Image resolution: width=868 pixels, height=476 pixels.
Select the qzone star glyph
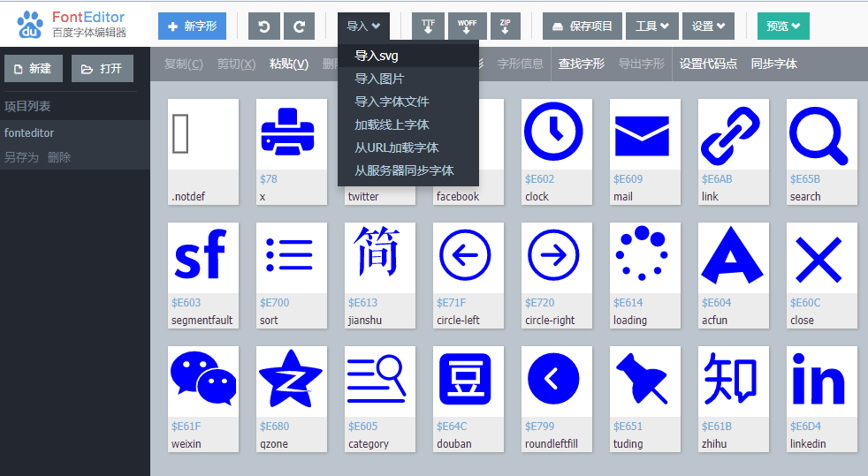(x=291, y=399)
